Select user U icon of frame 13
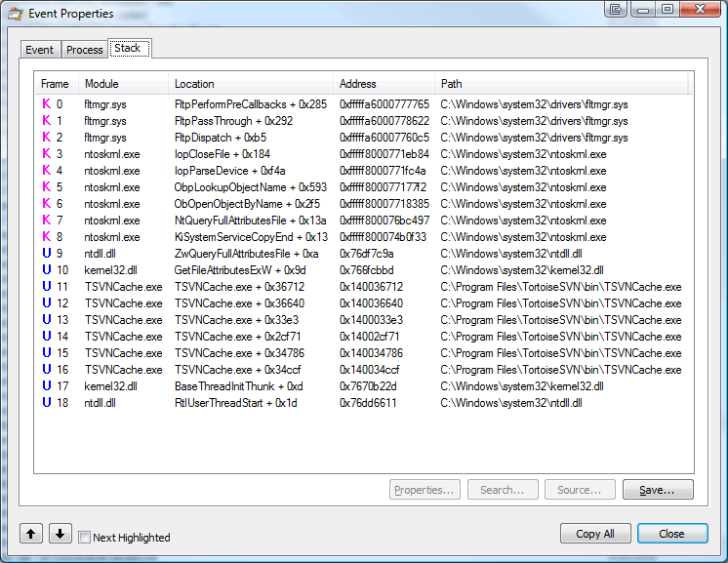This screenshot has height=563, width=728. click(47, 319)
